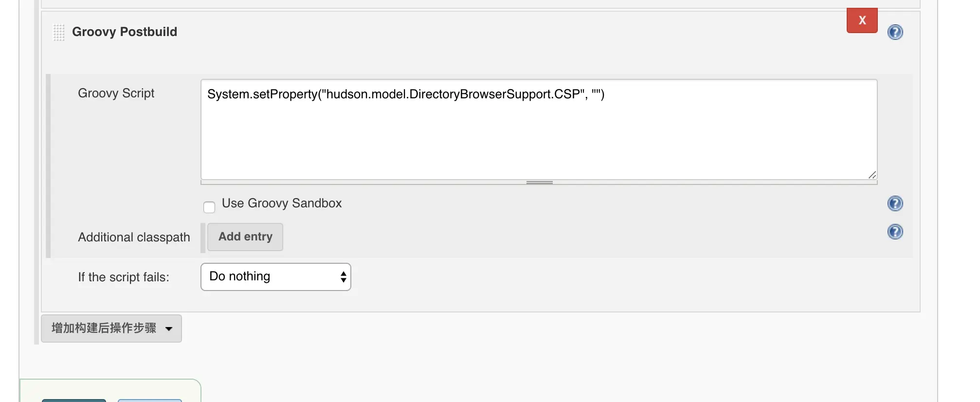980x402 pixels.
Task: Open the 'If the script fails' dropdown
Action: 275,277
